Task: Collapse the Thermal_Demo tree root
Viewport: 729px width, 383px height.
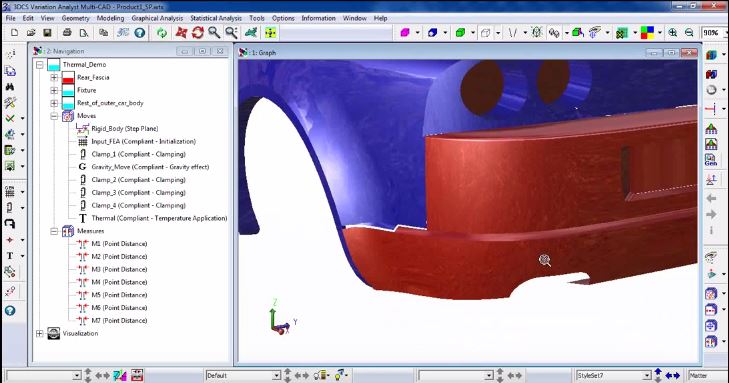Action: tap(40, 65)
